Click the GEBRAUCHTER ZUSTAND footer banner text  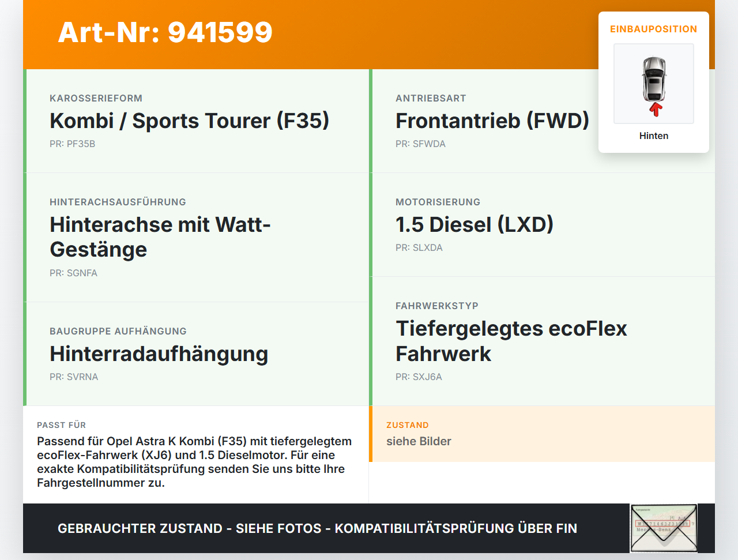(x=317, y=528)
